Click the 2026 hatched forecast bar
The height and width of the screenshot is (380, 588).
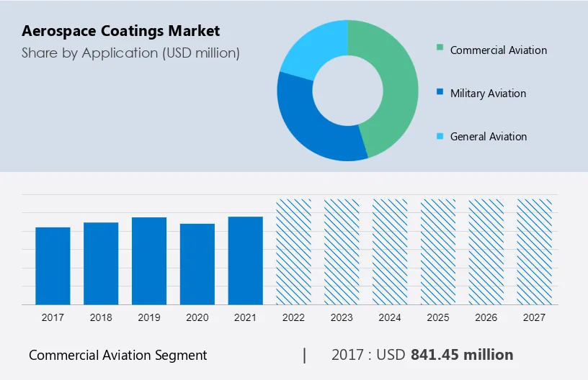[486, 252]
